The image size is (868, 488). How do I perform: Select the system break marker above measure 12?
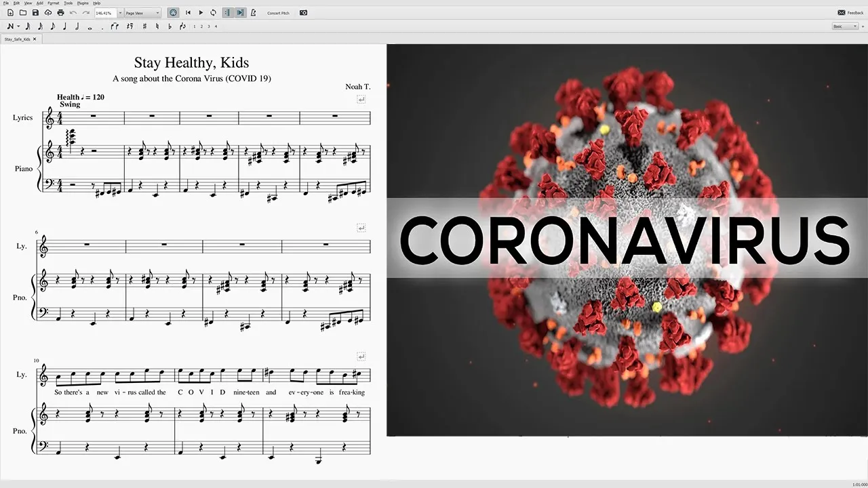coord(361,356)
